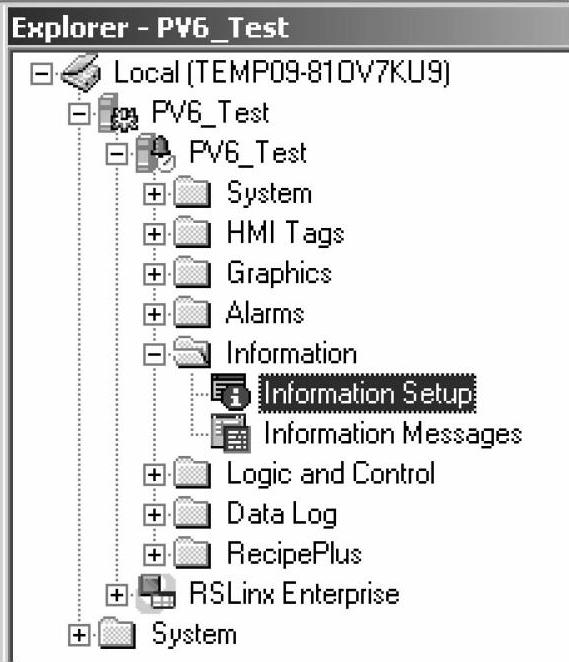This screenshot has height=662, width=569.
Task: Click the open Information folder icon
Action: click(x=192, y=352)
